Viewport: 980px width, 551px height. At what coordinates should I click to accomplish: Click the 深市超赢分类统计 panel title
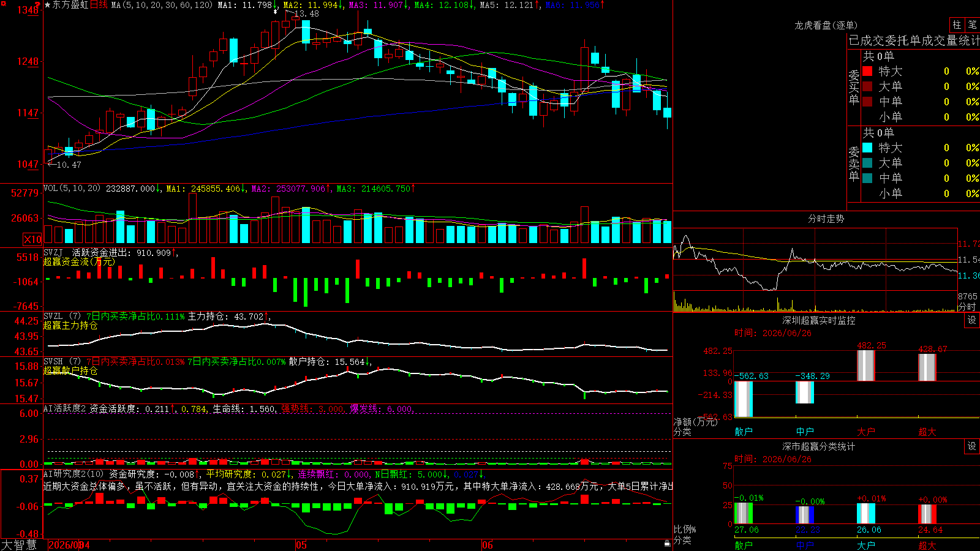click(x=818, y=446)
